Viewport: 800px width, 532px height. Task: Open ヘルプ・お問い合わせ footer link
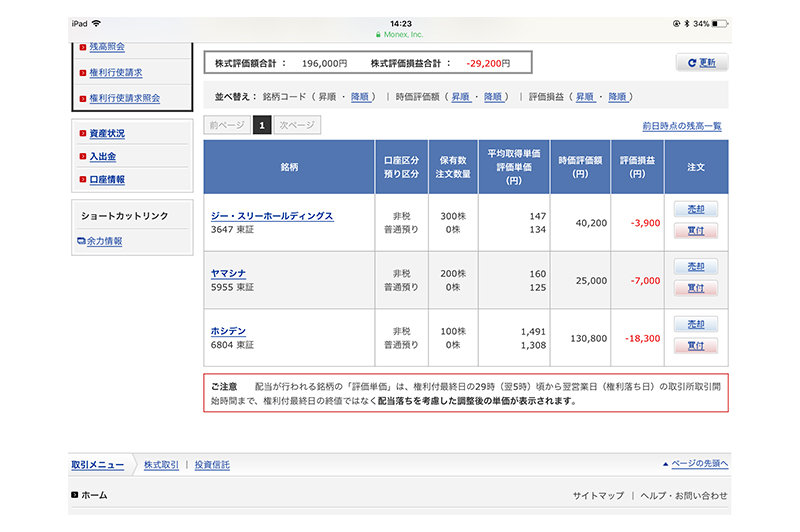684,495
